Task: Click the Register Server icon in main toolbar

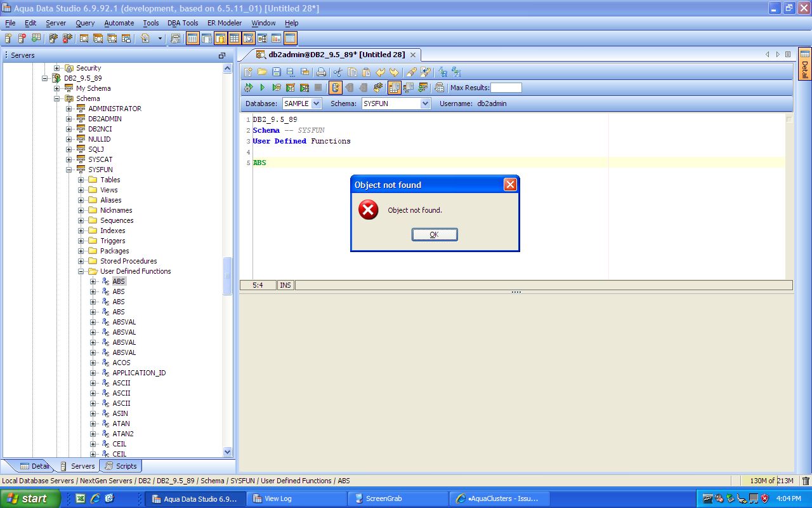Action: tap(8, 39)
